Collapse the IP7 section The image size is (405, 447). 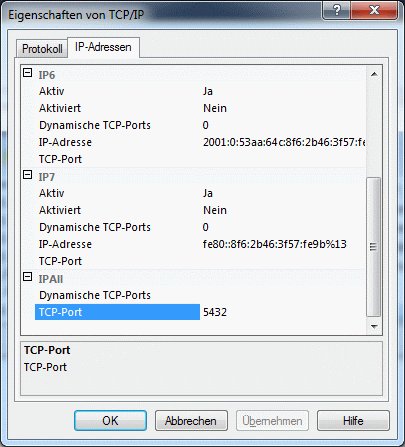point(28,175)
